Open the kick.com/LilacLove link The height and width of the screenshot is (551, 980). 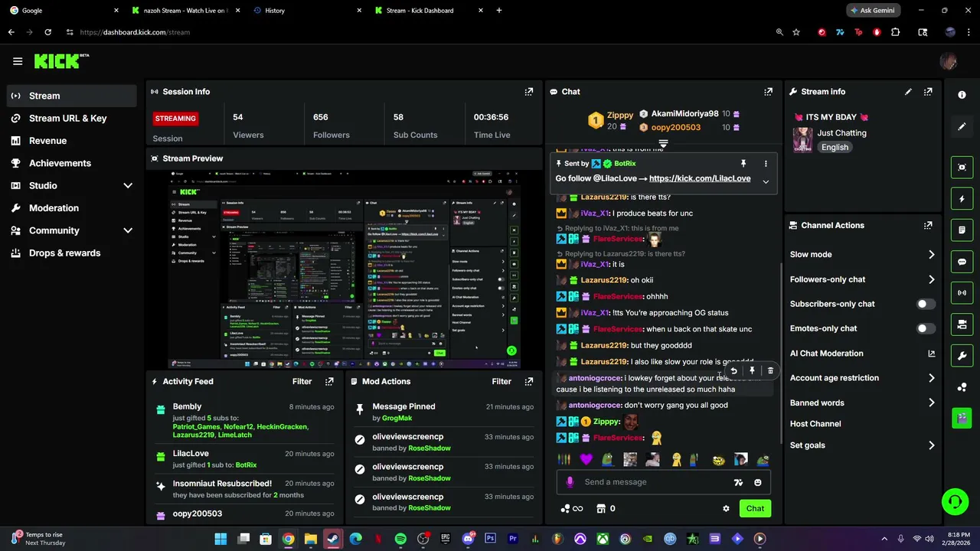(x=700, y=178)
